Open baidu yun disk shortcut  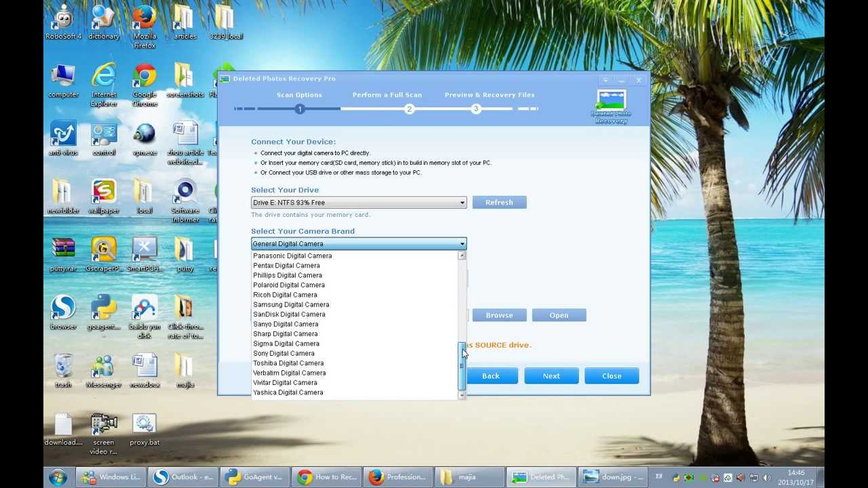pos(144,317)
